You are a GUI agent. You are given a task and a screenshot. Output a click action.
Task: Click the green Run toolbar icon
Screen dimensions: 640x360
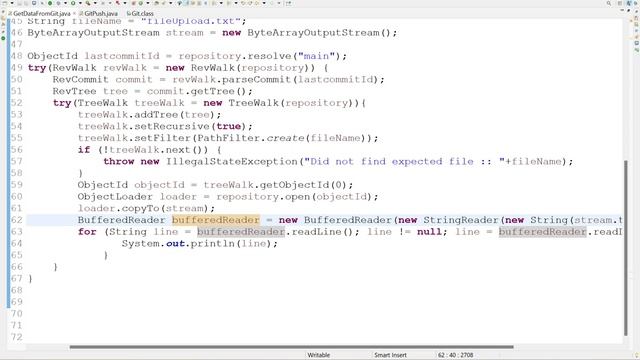point(73,3)
